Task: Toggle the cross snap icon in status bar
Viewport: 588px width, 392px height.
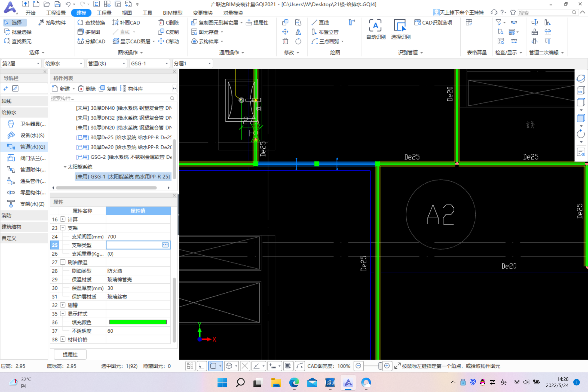Action: pyautogui.click(x=245, y=366)
